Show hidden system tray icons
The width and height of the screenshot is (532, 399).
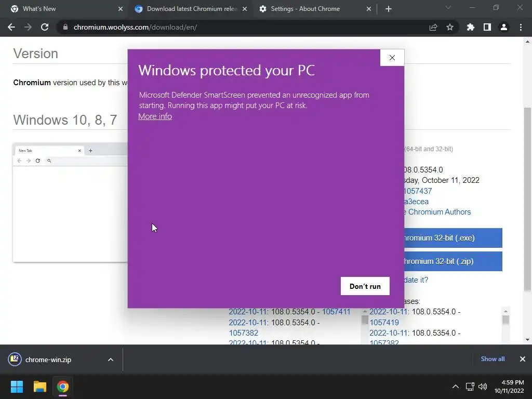[456, 387]
